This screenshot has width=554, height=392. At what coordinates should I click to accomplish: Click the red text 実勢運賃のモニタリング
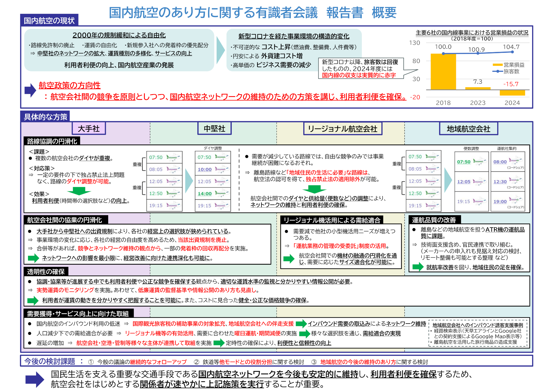65,290
